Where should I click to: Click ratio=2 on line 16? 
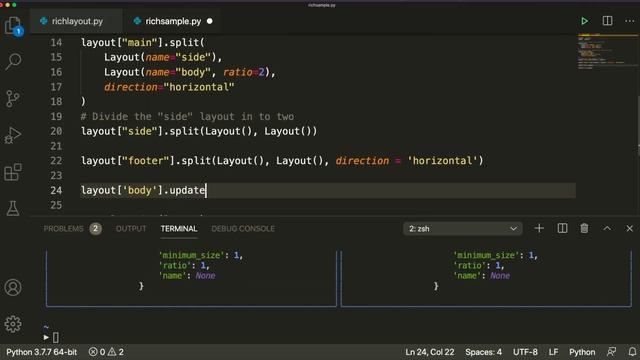244,72
